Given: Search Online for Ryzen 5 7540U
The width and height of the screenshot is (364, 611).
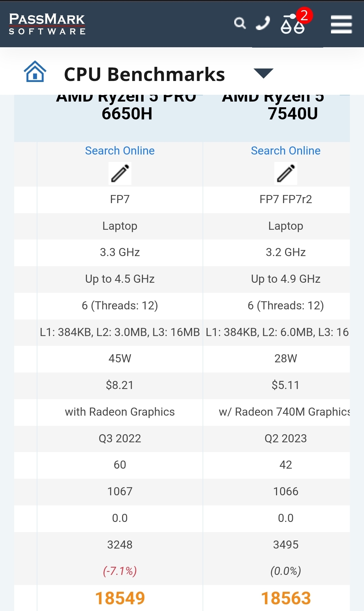Looking at the screenshot, I should point(286,150).
